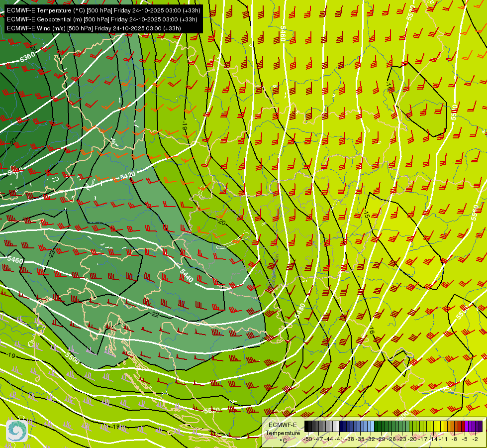
Task: Click the 5480 geopotential contour label
Action: pyautogui.click(x=300, y=310)
